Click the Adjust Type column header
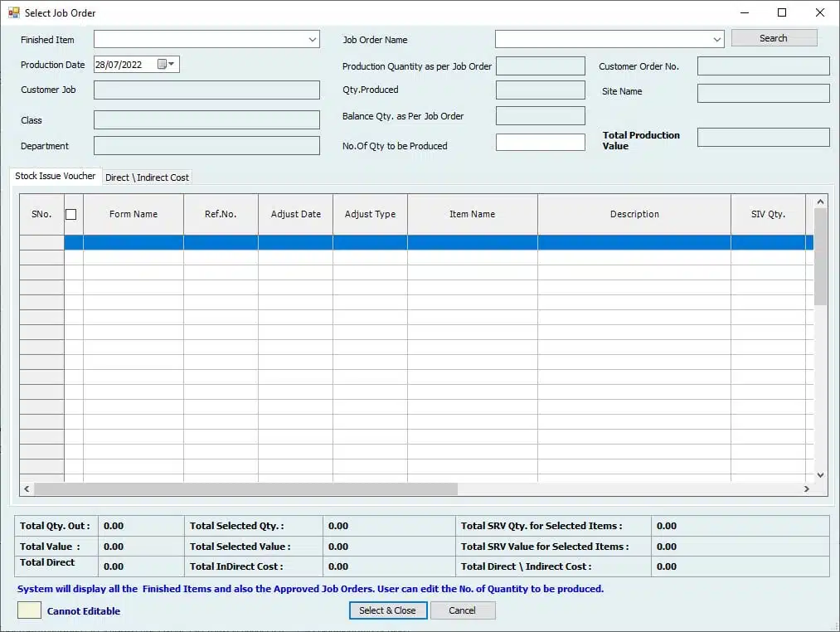 coord(370,214)
